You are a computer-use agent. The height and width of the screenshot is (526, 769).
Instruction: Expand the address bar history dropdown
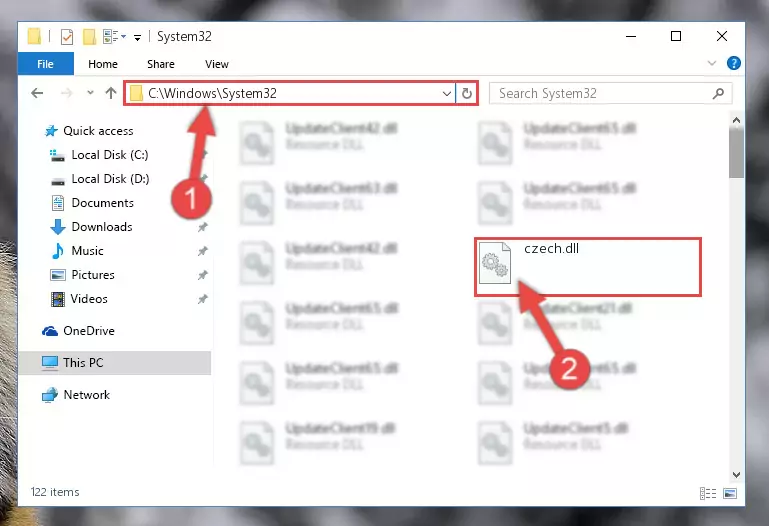(446, 93)
